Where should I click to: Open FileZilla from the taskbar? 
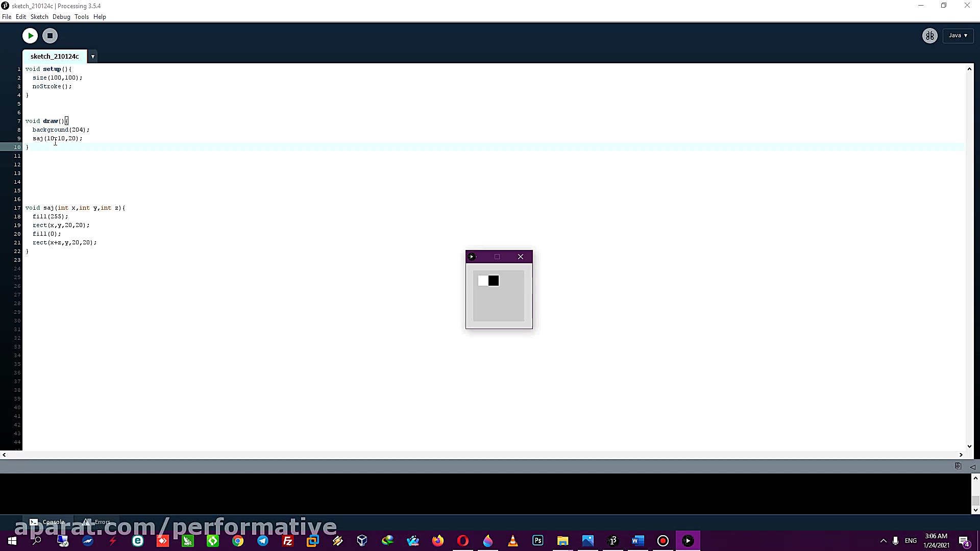point(288,541)
